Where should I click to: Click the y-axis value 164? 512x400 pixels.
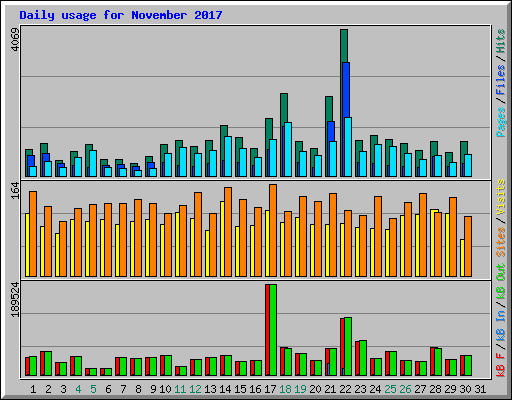click(x=15, y=190)
